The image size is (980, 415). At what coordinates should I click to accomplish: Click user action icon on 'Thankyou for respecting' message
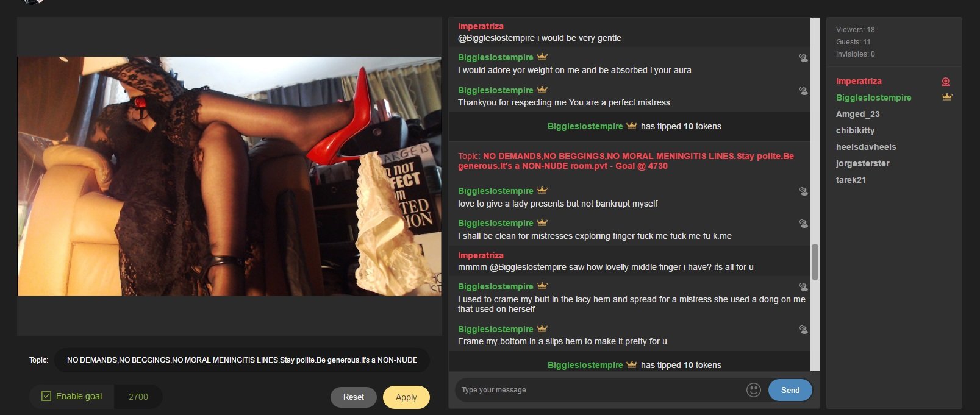pos(804,91)
